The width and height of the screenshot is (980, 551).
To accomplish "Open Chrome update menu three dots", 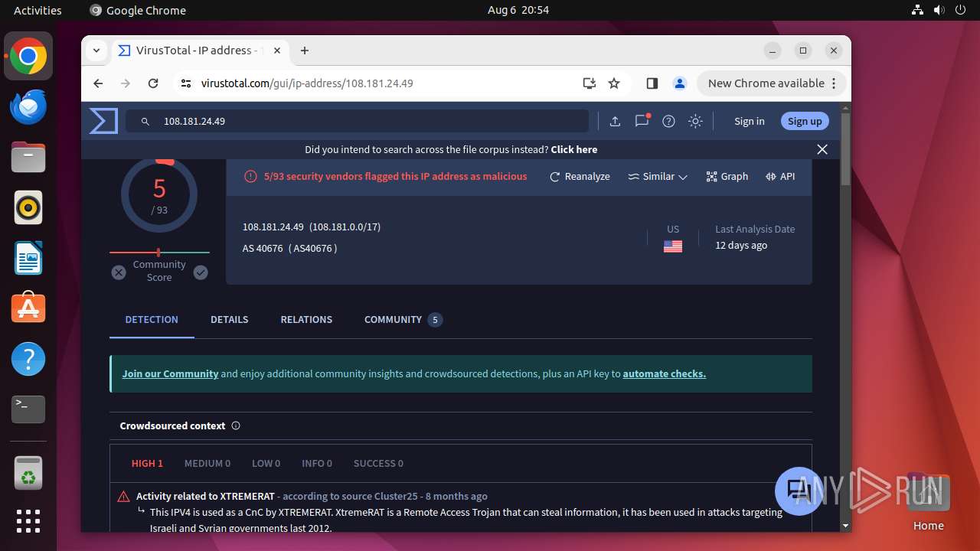I will 835,83.
